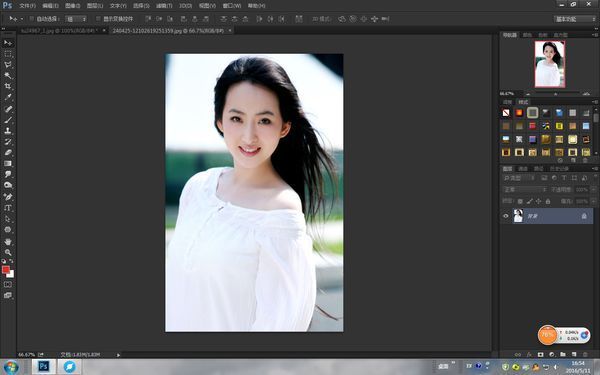Image resolution: width=600 pixels, height=375 pixels.
Task: Swap foreground and background colors arrow
Action: pos(11,261)
